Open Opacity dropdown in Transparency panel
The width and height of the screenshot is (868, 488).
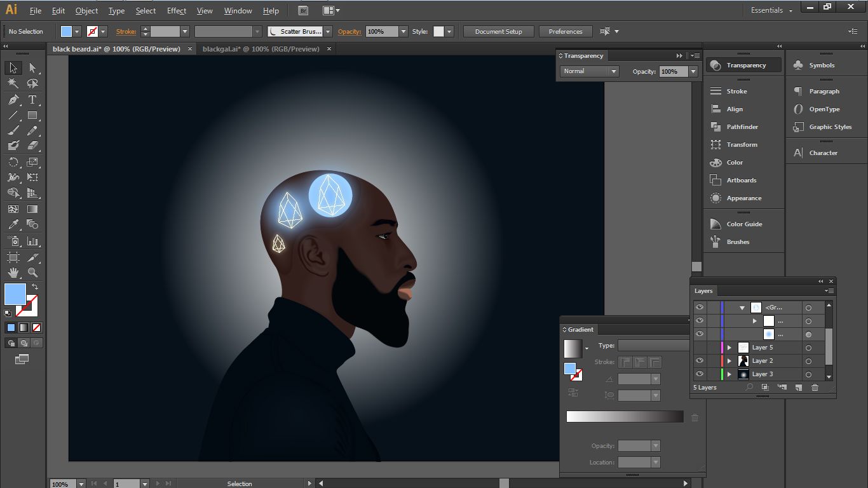coord(693,72)
